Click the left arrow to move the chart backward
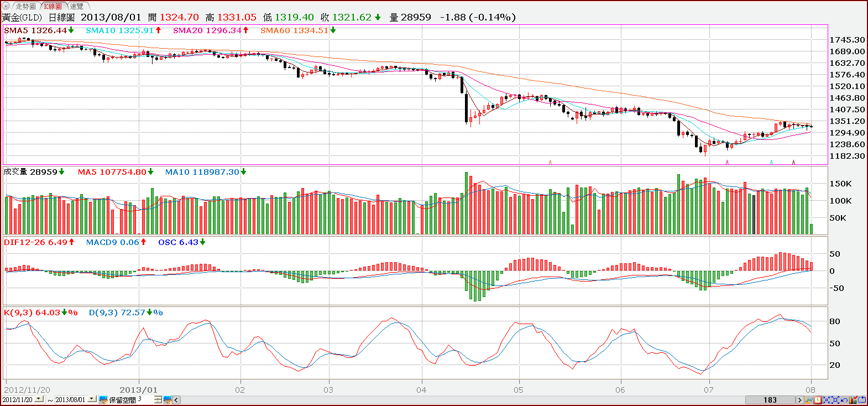 click(176, 400)
